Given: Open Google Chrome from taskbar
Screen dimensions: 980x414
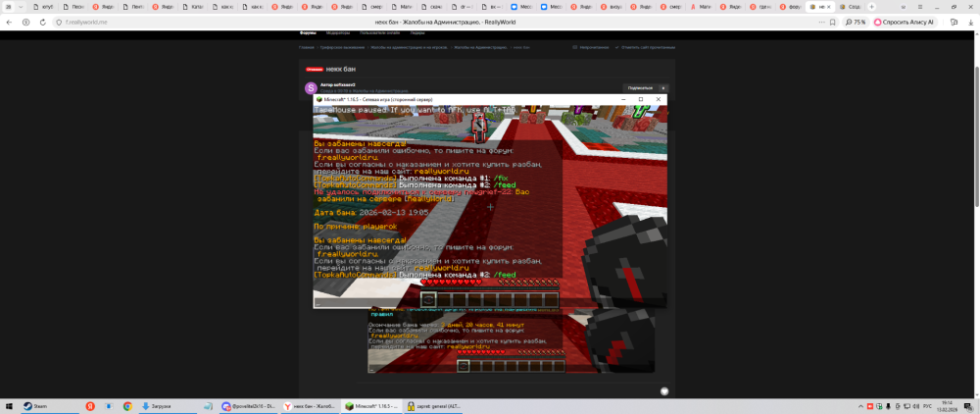Looking at the screenshot, I should tap(127, 406).
